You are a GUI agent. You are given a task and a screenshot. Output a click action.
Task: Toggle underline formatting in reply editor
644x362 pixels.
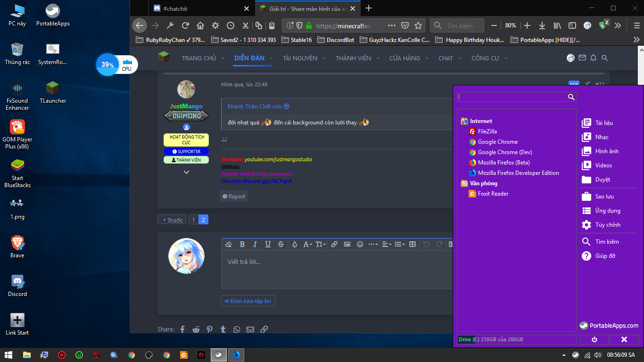click(268, 244)
